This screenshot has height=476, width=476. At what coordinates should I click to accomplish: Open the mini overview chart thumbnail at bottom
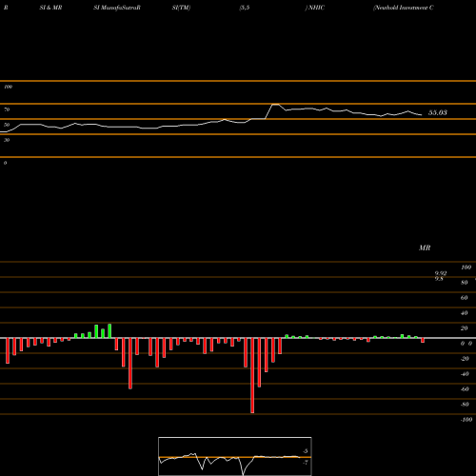click(x=235, y=456)
